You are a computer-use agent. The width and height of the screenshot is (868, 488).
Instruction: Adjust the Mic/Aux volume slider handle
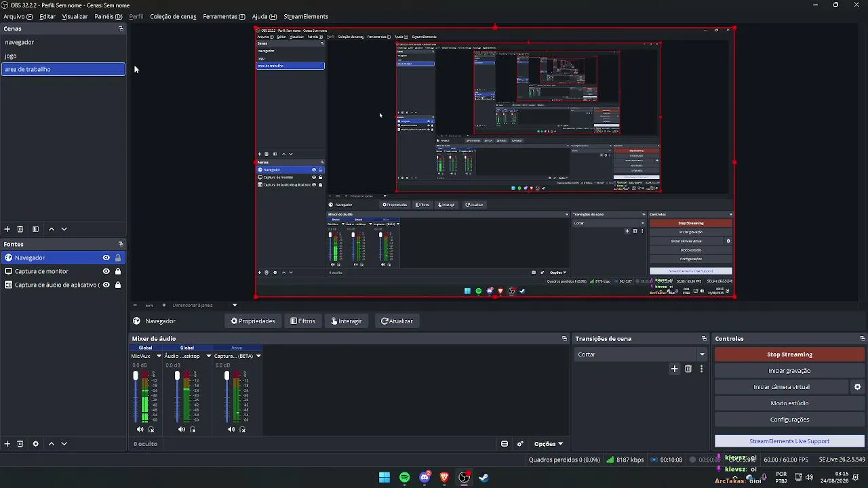coord(136,375)
